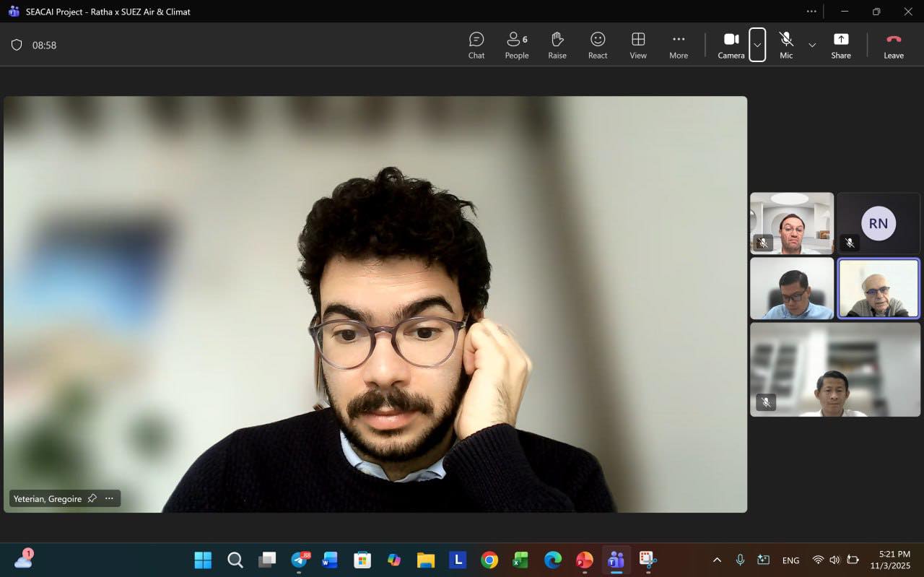Viewport: 924px width, 577px height.
Task: Open the React emoji picker
Action: (x=597, y=45)
